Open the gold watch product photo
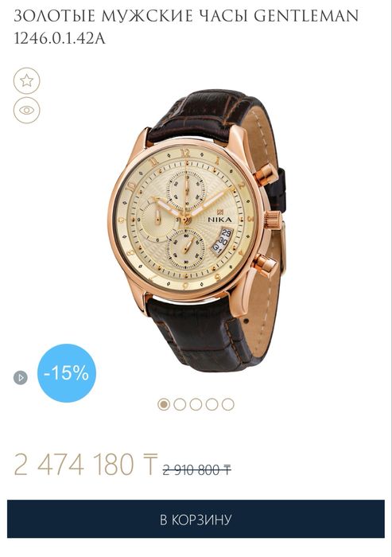392x557 pixels. click(x=197, y=231)
